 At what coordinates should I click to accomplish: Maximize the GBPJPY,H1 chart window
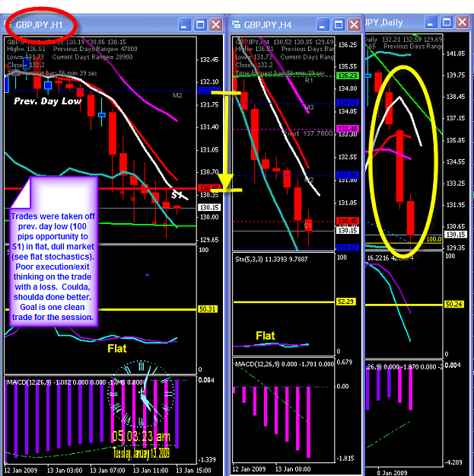(200, 25)
